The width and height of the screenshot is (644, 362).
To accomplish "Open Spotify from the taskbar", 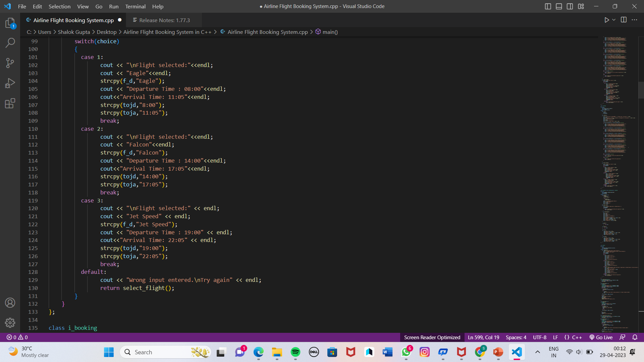I will click(x=296, y=352).
